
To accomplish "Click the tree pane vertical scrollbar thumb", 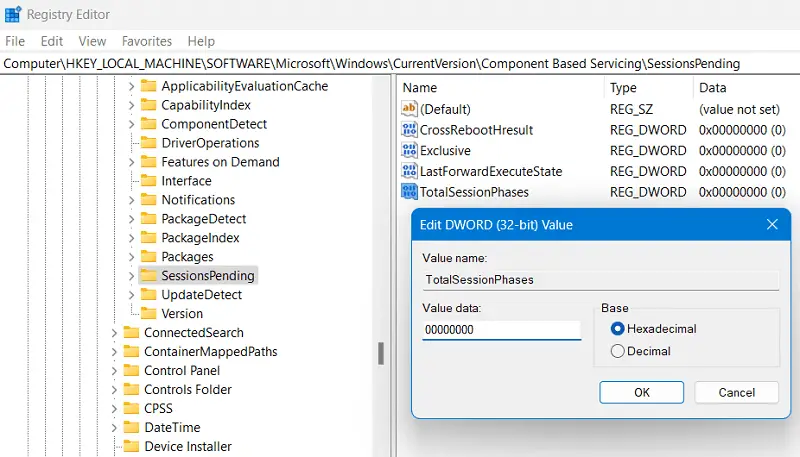I will tap(380, 353).
